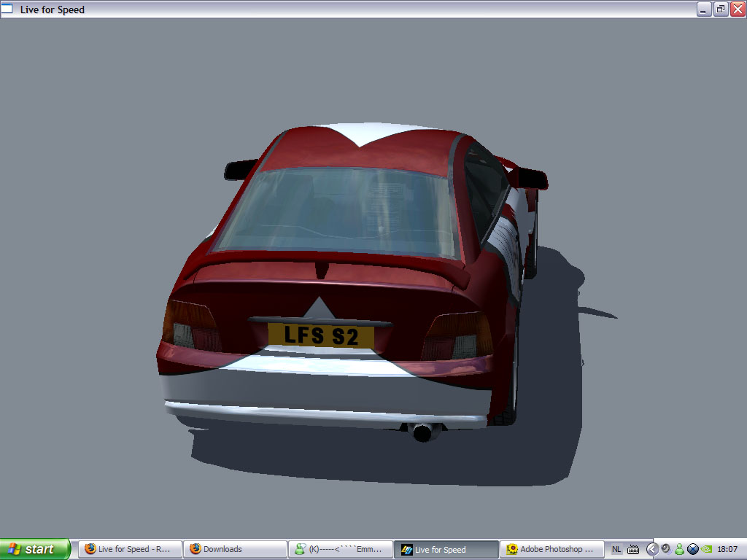Expand hidden system tray icons
Viewport: 747px width, 560px height.
coord(651,549)
